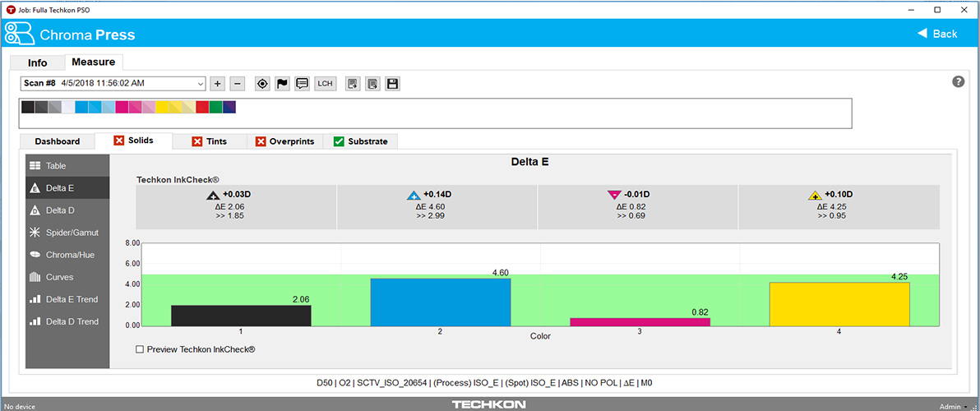Select Delta E in the sidebar
Viewport: 980px width, 411px height.
tap(67, 188)
